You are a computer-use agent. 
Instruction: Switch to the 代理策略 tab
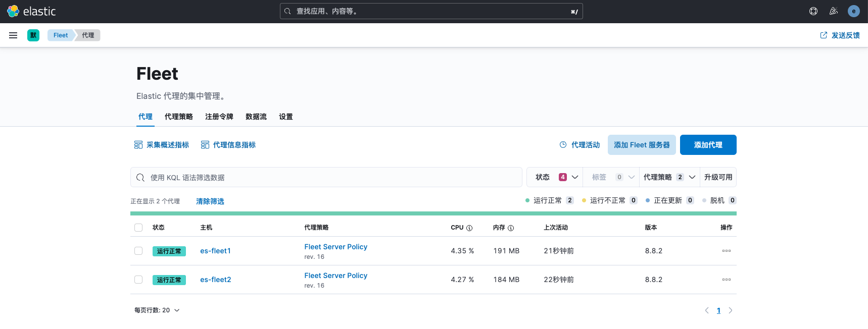pyautogui.click(x=179, y=117)
